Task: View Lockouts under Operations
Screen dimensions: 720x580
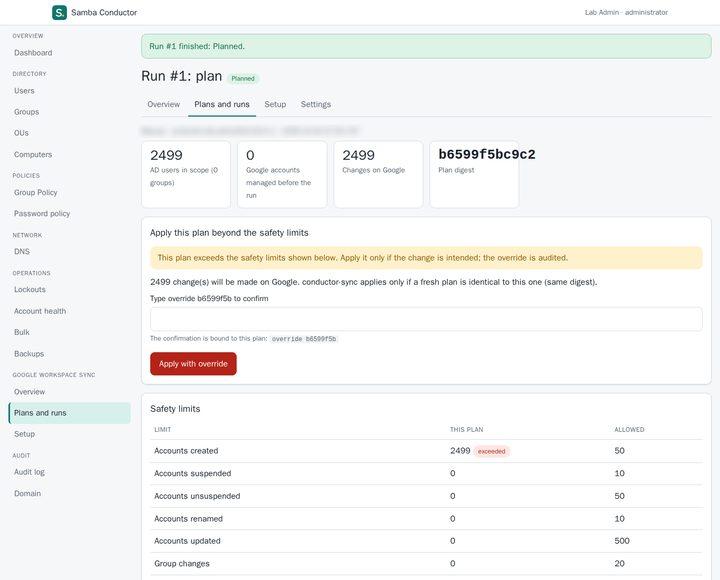Action: pyautogui.click(x=30, y=290)
